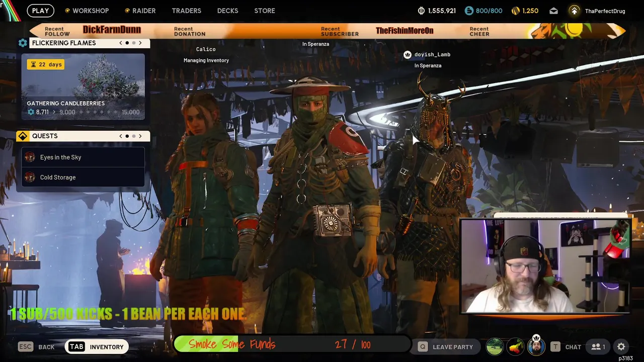Click the Flickering Flames event gear icon
644x362 pixels.
[23, 43]
